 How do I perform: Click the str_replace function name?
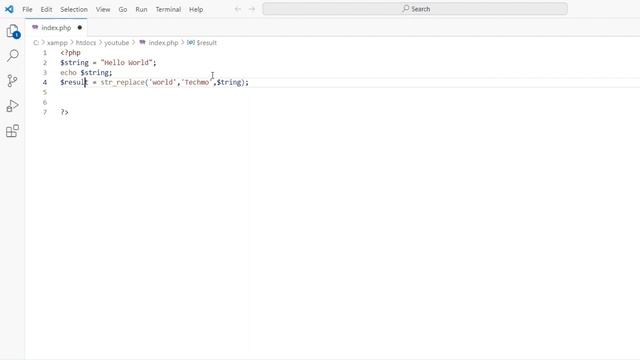122,82
